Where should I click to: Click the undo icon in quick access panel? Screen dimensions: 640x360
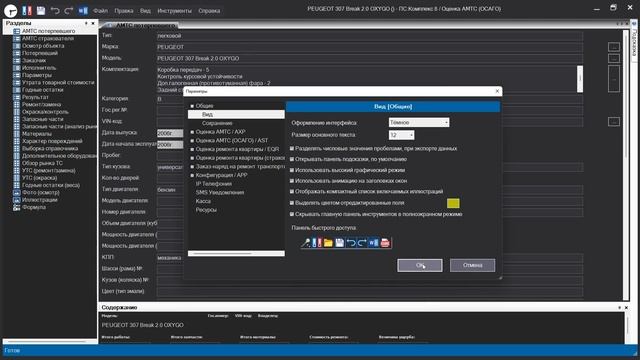pyautogui.click(x=351, y=243)
